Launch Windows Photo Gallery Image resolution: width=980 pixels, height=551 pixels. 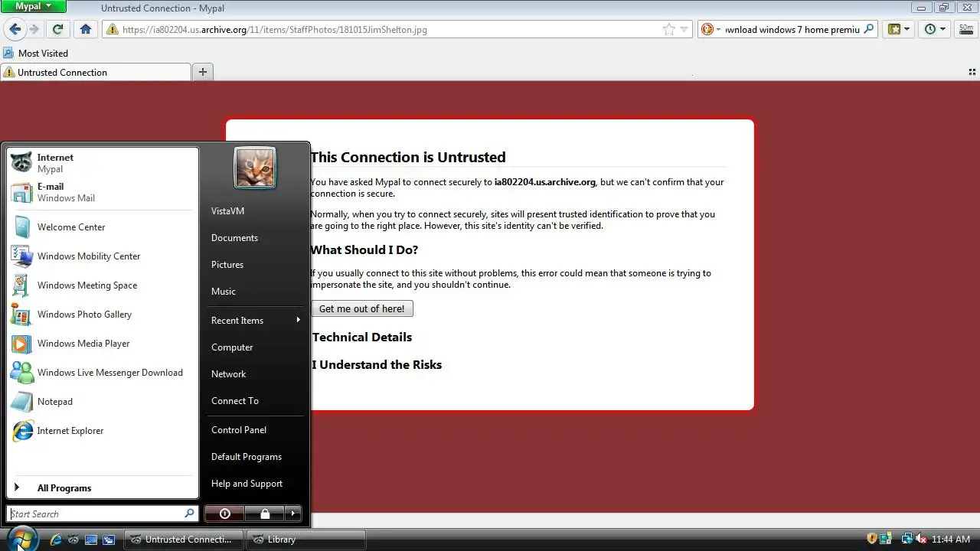(x=102, y=315)
